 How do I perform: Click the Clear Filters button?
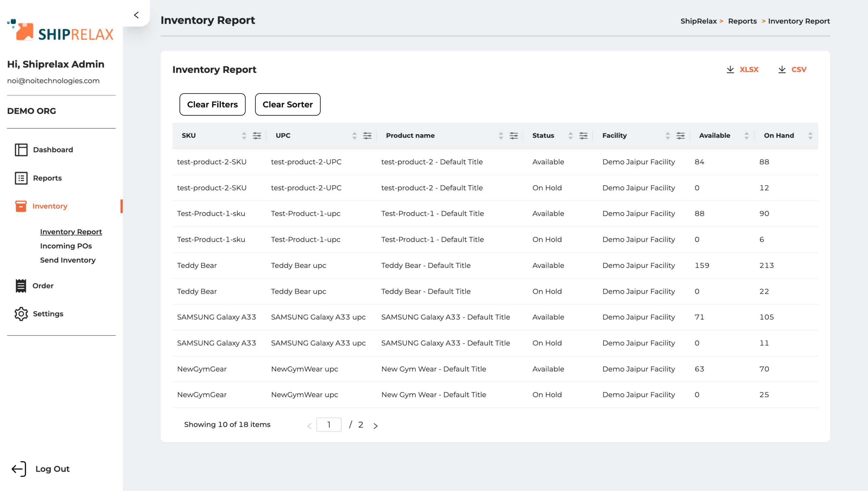pyautogui.click(x=212, y=104)
